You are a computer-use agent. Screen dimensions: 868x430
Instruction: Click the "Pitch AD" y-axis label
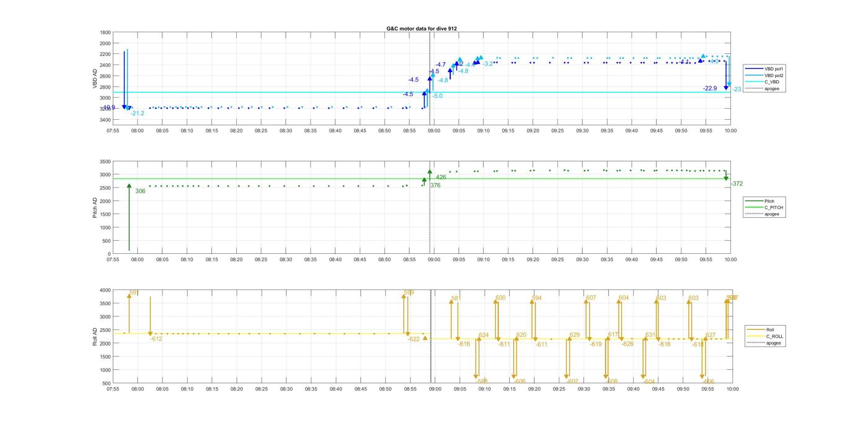point(95,207)
